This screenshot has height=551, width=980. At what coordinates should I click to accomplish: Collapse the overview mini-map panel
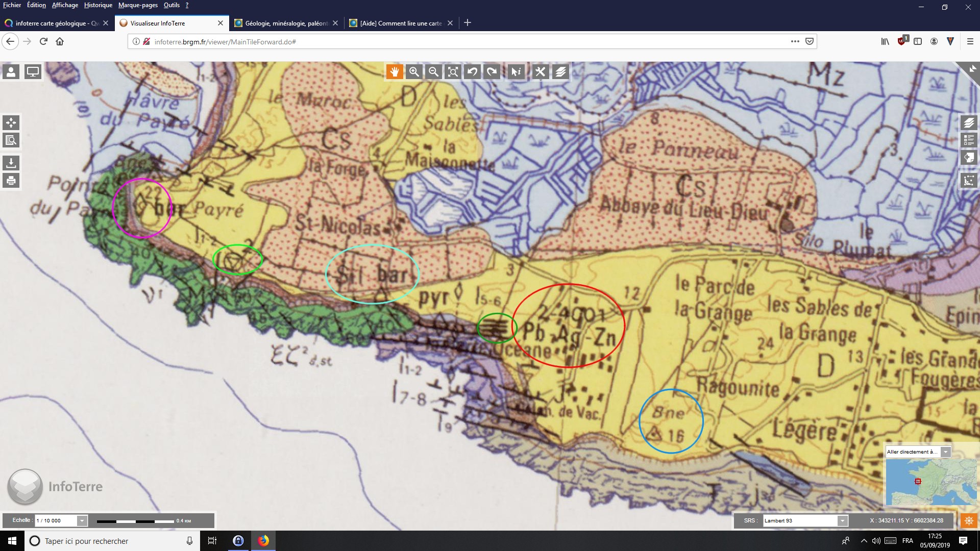tap(972, 69)
